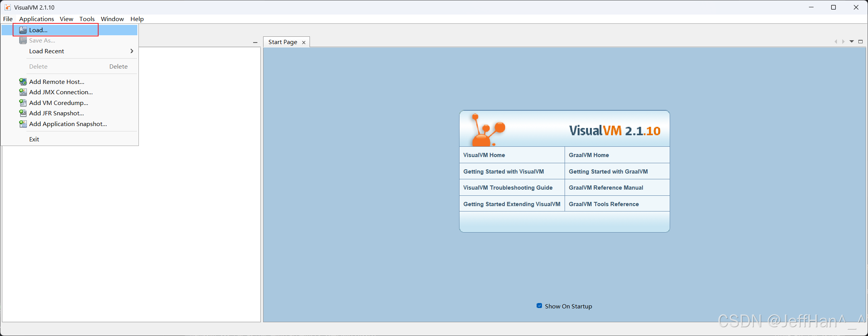The height and width of the screenshot is (336, 868).
Task: Open the VisualVM Home link
Action: (484, 155)
